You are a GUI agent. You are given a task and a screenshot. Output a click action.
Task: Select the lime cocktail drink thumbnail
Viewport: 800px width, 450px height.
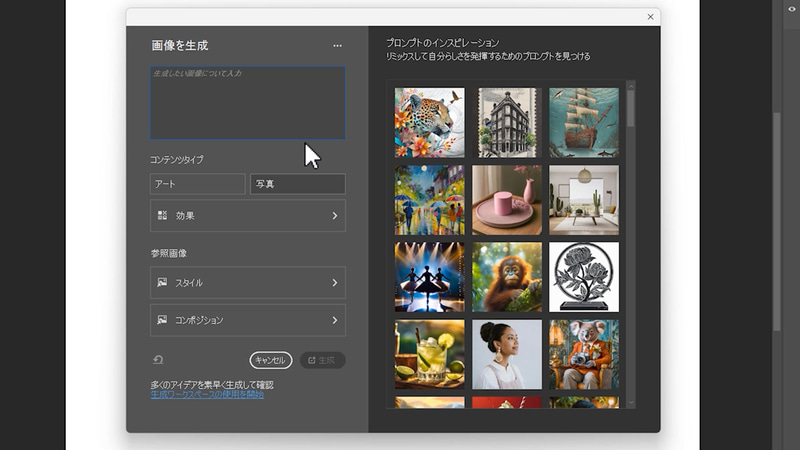(430, 355)
